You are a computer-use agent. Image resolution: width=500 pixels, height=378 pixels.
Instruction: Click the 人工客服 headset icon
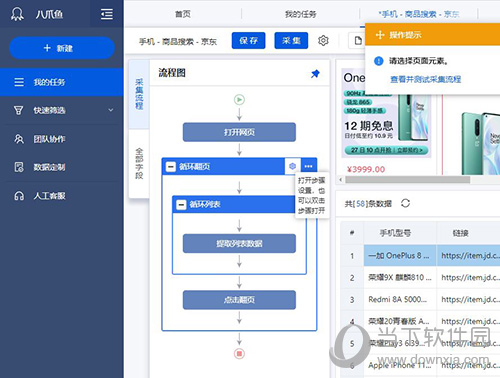point(19,196)
